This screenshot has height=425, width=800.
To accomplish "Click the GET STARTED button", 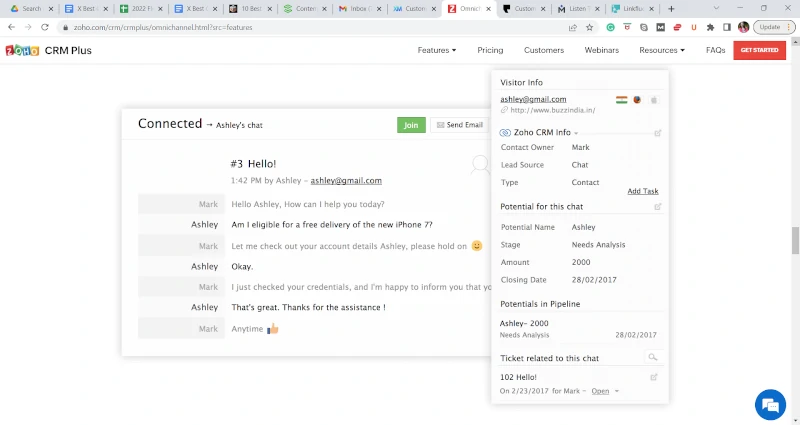I will [x=759, y=50].
